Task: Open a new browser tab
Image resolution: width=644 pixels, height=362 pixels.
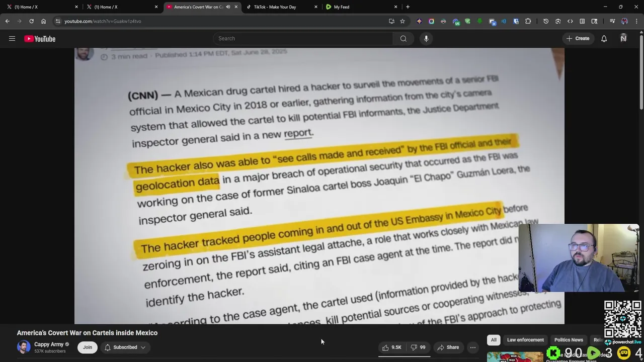Action: click(408, 7)
